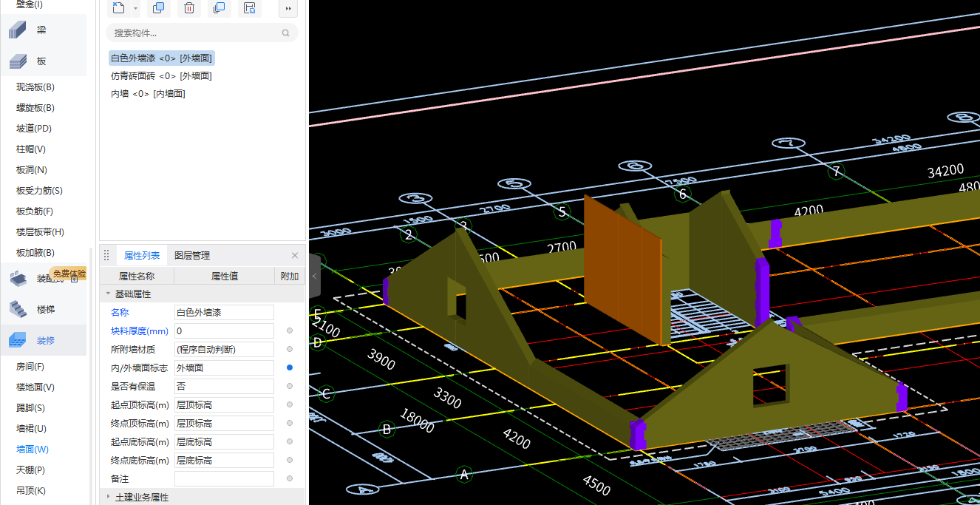Toggle 附加 radio for 是否有保温
The height and width of the screenshot is (505, 980).
(290, 386)
